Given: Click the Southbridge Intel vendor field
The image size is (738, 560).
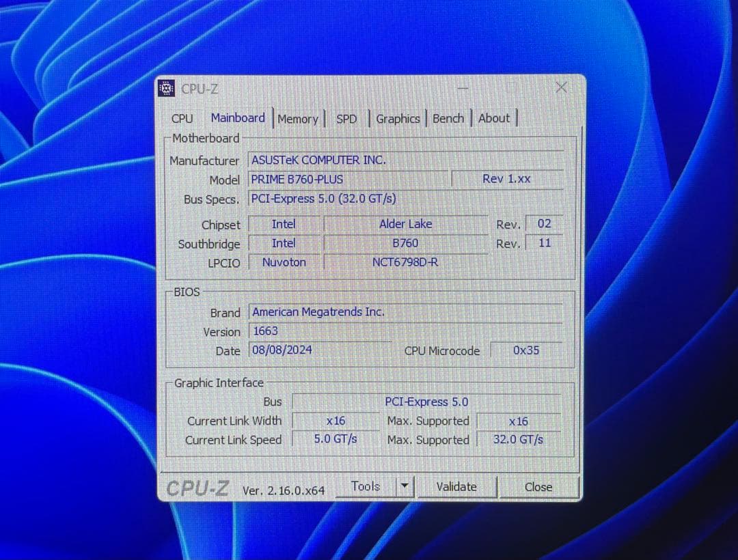Looking at the screenshot, I should [x=284, y=243].
